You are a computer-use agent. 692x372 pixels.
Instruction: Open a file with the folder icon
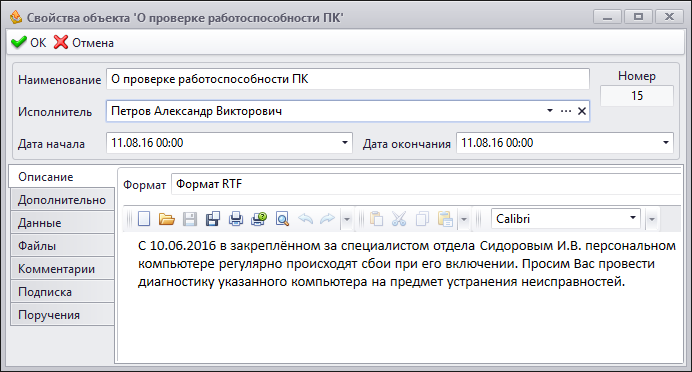point(167,218)
